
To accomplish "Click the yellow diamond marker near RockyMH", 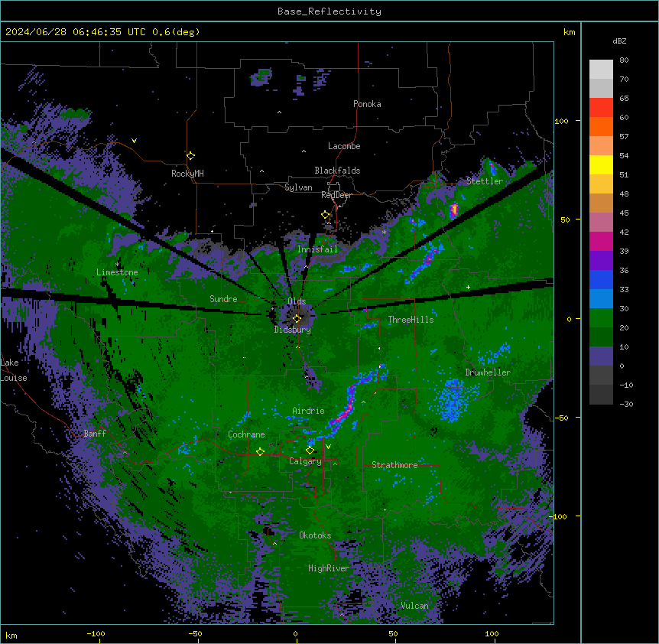I will (191, 156).
